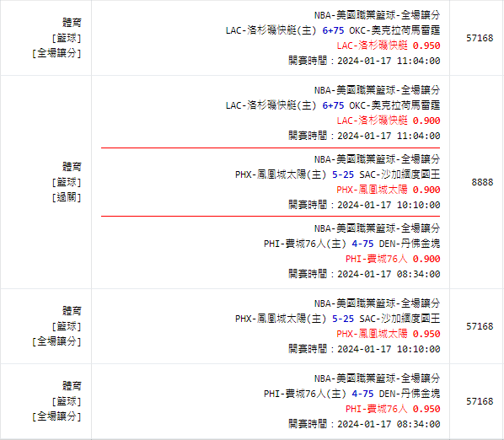Click the 5-25 handicap above PHX 0.950
The height and width of the screenshot is (440, 504).
tap(343, 319)
